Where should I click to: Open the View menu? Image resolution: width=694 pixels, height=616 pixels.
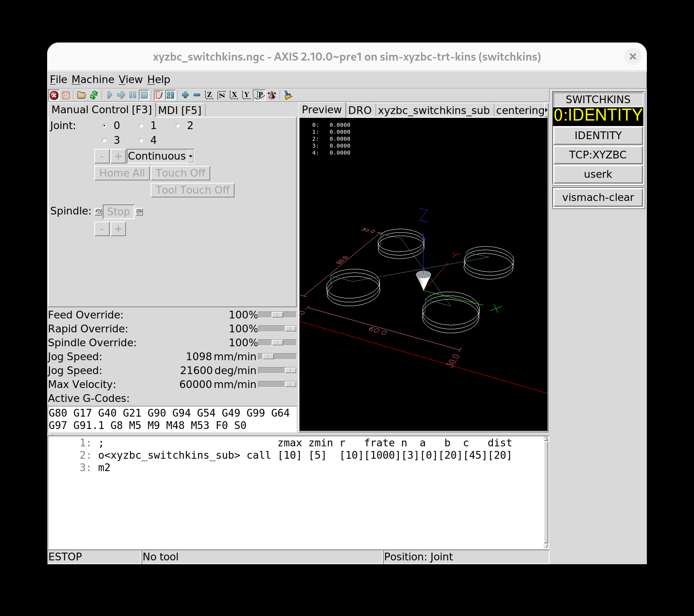coord(130,80)
